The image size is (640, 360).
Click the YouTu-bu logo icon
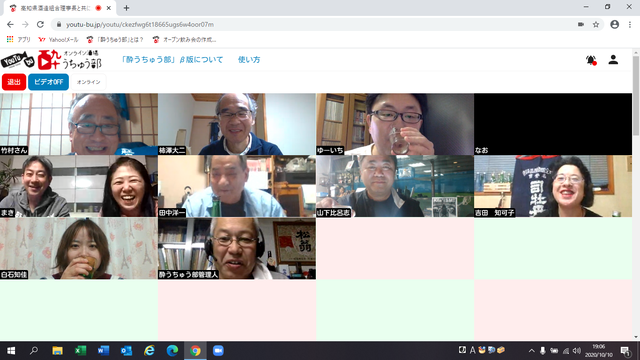(18, 60)
